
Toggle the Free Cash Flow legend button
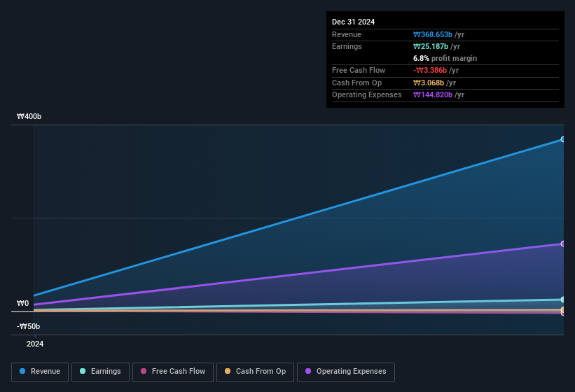(x=173, y=372)
